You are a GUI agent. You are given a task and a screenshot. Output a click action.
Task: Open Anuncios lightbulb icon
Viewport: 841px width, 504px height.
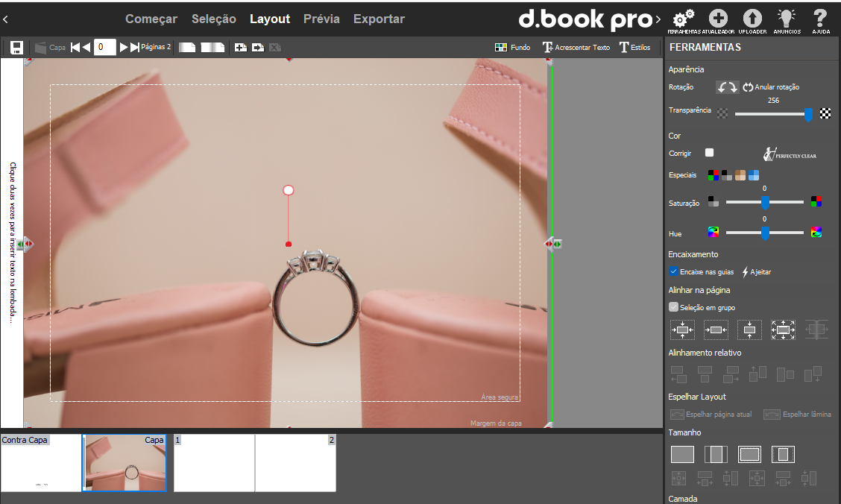[x=787, y=22]
